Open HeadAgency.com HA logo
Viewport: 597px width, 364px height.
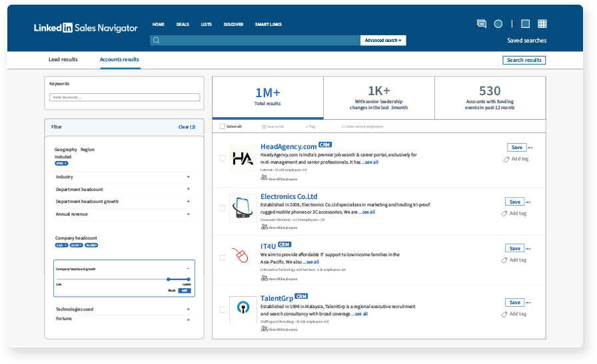pyautogui.click(x=243, y=158)
